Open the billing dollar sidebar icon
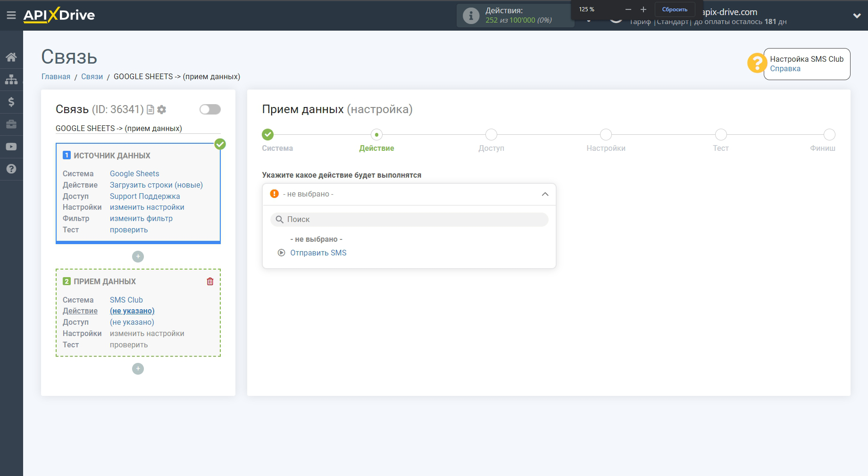Image resolution: width=868 pixels, height=476 pixels. pos(11,102)
